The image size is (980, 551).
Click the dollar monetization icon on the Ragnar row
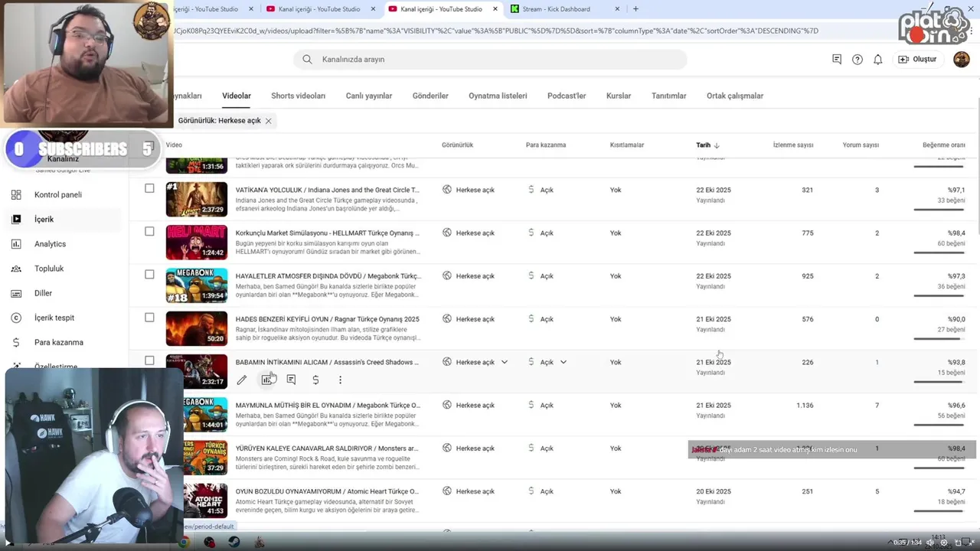531,318
